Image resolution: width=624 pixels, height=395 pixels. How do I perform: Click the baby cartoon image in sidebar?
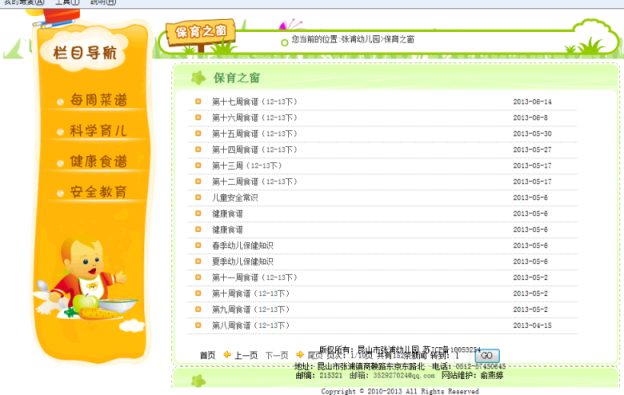coord(86,278)
